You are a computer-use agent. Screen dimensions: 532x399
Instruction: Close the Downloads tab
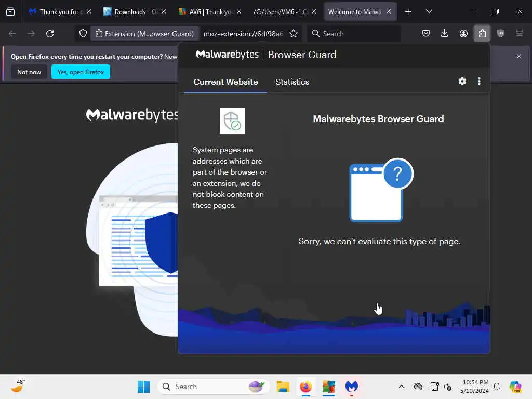164,11
